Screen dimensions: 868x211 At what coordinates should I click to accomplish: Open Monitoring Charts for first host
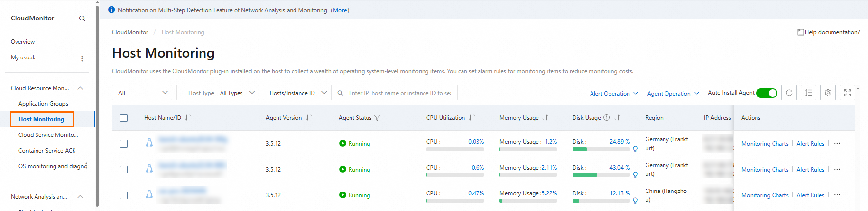click(x=765, y=144)
